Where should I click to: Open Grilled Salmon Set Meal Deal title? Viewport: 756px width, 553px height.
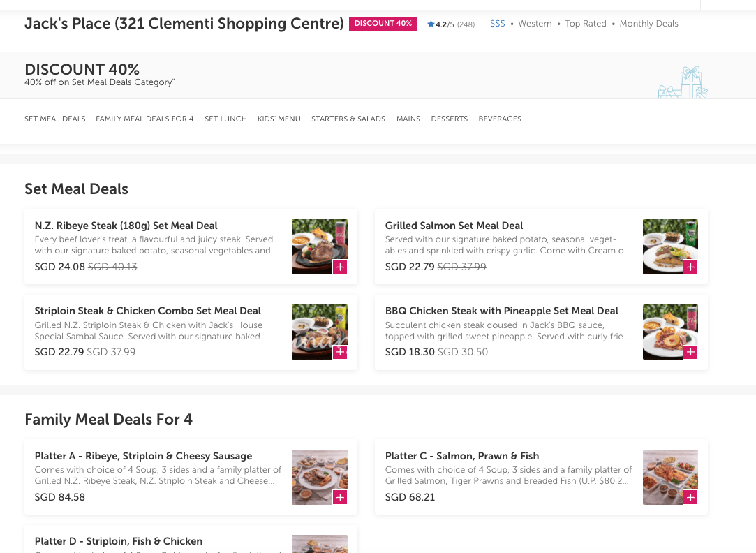(454, 226)
